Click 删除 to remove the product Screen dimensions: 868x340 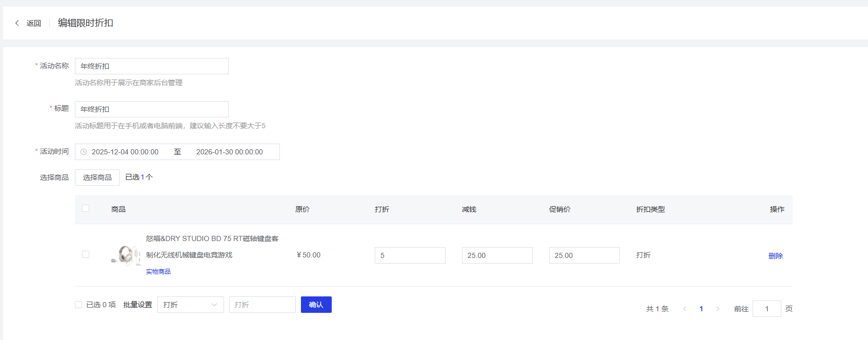pos(775,256)
